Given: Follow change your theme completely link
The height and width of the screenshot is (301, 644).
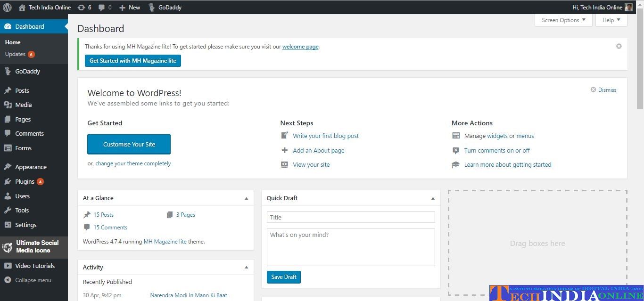Looking at the screenshot, I should (x=133, y=163).
